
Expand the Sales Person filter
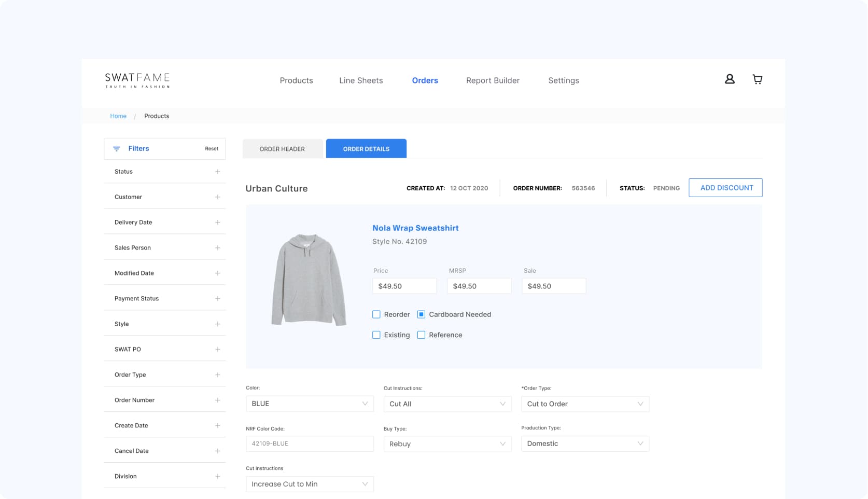coord(165,247)
